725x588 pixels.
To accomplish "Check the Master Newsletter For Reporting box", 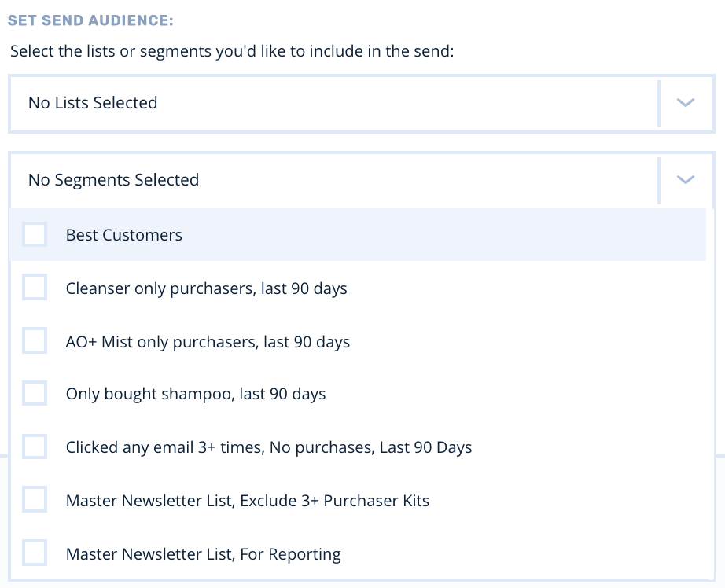I will click(x=35, y=553).
